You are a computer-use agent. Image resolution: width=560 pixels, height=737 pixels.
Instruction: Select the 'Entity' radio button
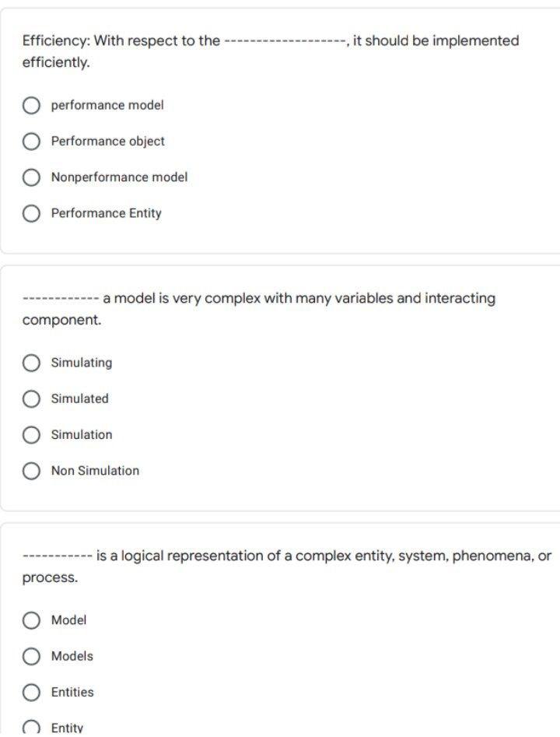(x=31, y=726)
